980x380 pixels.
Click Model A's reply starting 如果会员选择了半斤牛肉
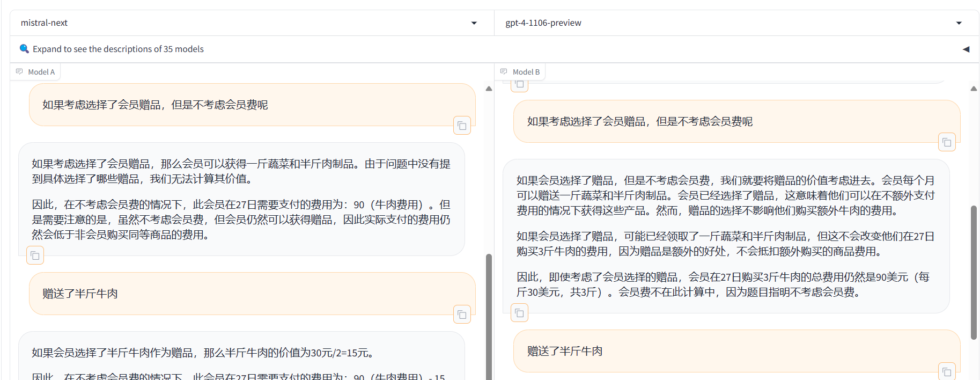203,353
